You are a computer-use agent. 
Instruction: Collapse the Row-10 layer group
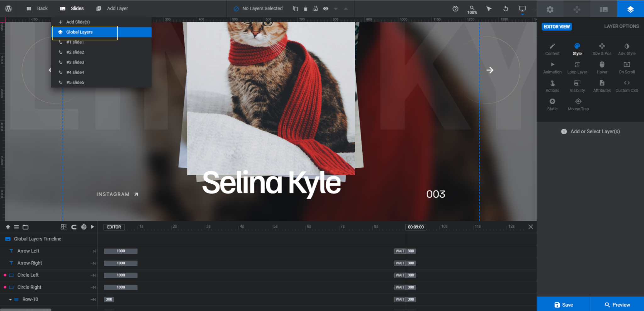[10, 299]
